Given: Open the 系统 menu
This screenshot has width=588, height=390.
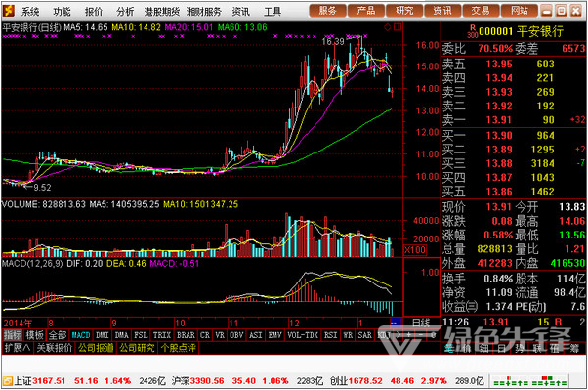Looking at the screenshot, I should tap(30, 12).
